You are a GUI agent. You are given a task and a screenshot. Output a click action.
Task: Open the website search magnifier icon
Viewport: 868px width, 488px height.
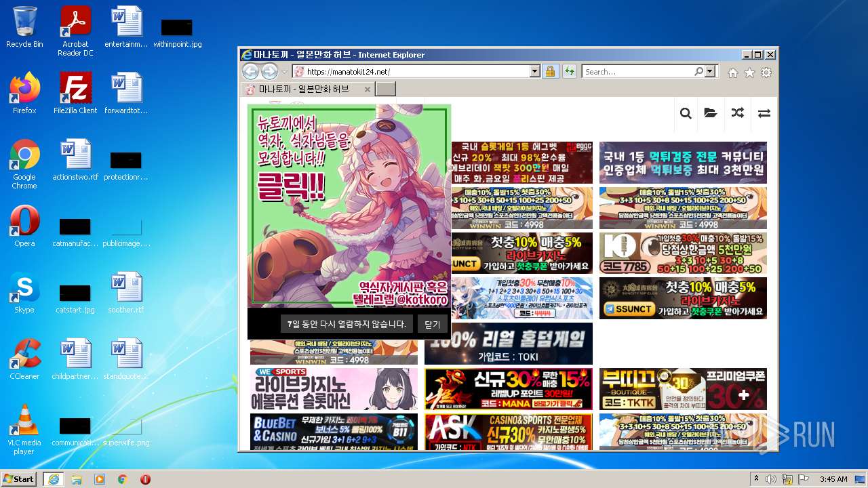click(686, 113)
